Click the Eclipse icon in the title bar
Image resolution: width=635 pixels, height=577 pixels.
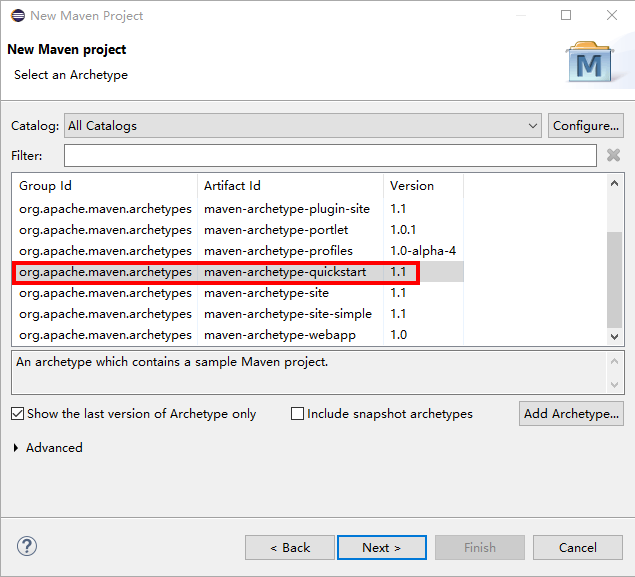coord(18,16)
